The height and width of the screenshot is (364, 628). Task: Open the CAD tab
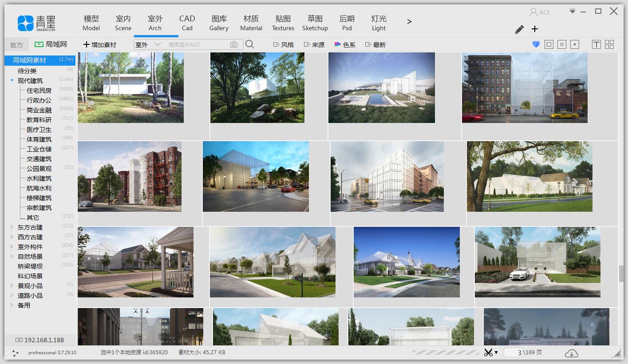tap(187, 23)
